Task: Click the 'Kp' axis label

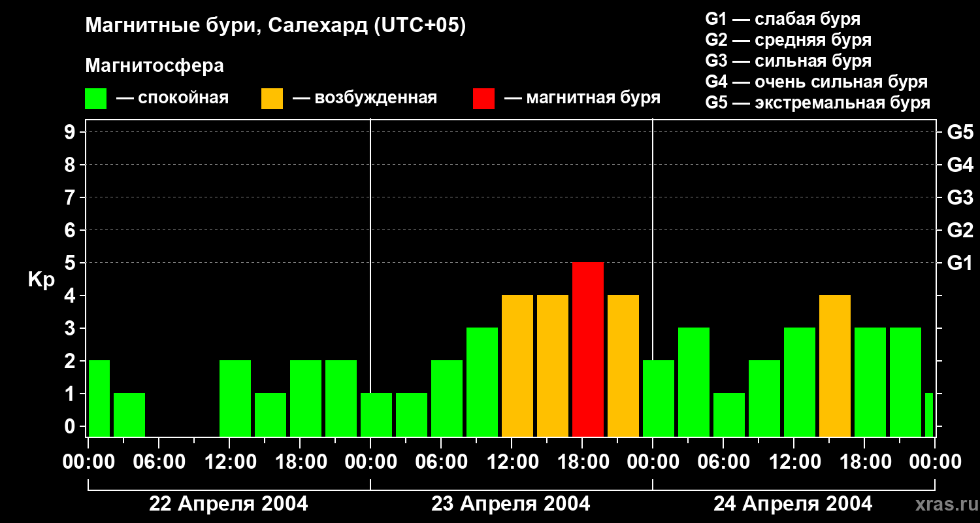Action: coord(41,279)
